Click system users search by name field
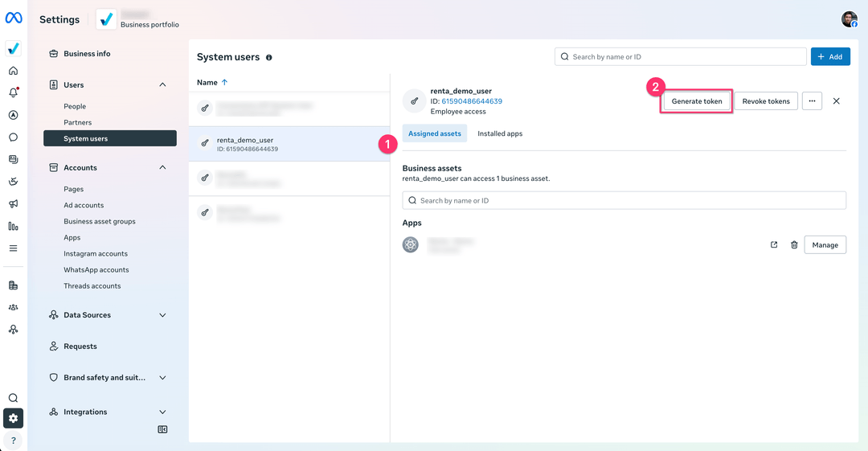The image size is (868, 451). [681, 56]
